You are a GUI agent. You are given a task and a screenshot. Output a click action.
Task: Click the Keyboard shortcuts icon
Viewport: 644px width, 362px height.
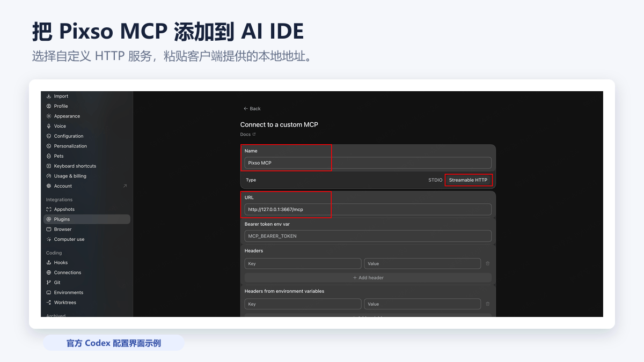point(49,166)
